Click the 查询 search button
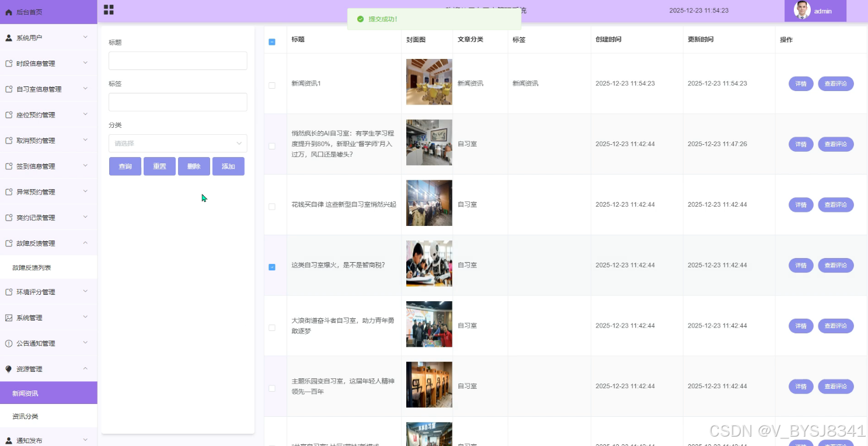This screenshot has width=868, height=446. click(125, 166)
